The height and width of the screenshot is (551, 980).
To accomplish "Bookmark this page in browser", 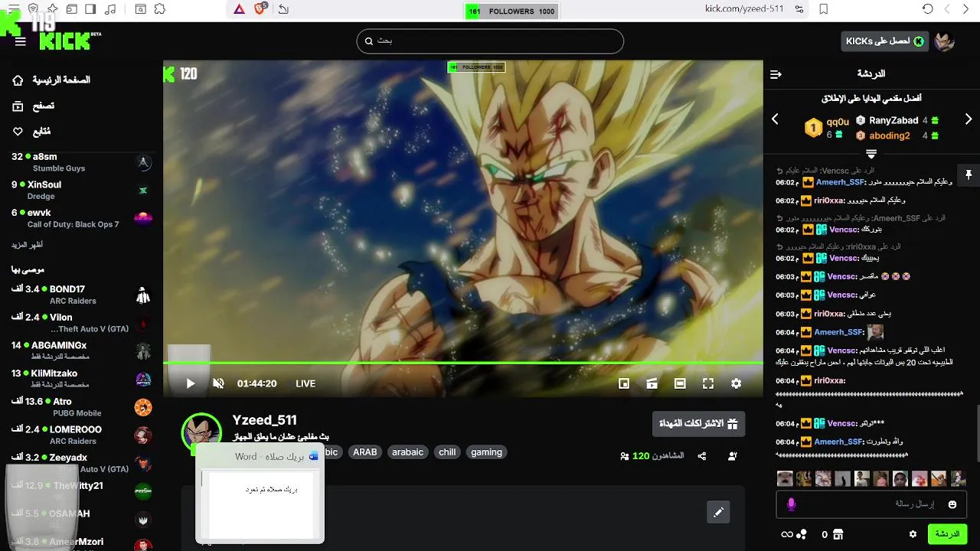I will (824, 9).
